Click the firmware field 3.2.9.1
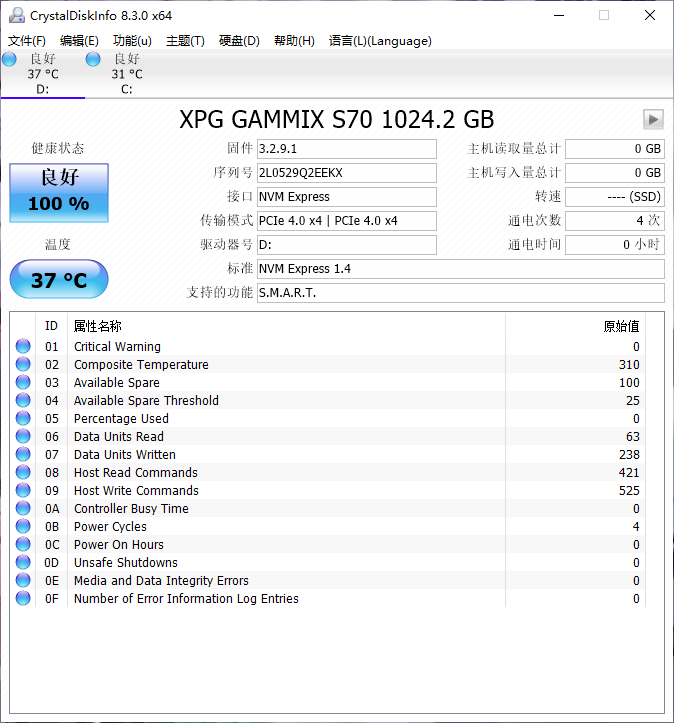674x723 pixels. click(x=347, y=149)
